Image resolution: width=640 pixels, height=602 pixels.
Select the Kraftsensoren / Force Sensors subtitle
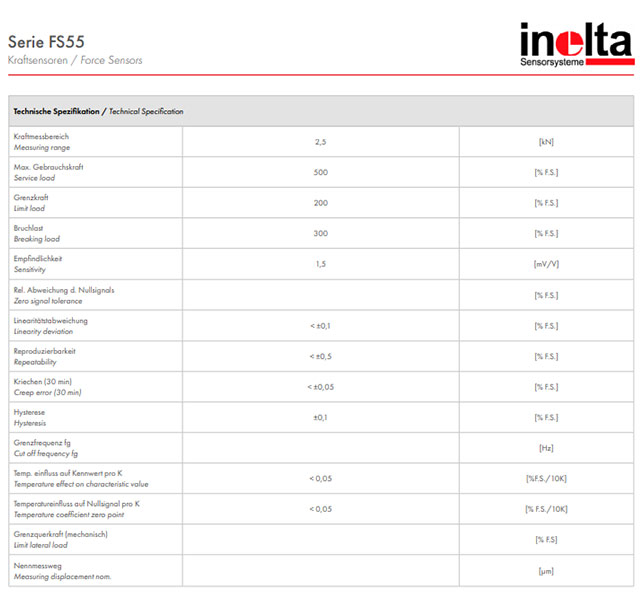pyautogui.click(x=75, y=61)
